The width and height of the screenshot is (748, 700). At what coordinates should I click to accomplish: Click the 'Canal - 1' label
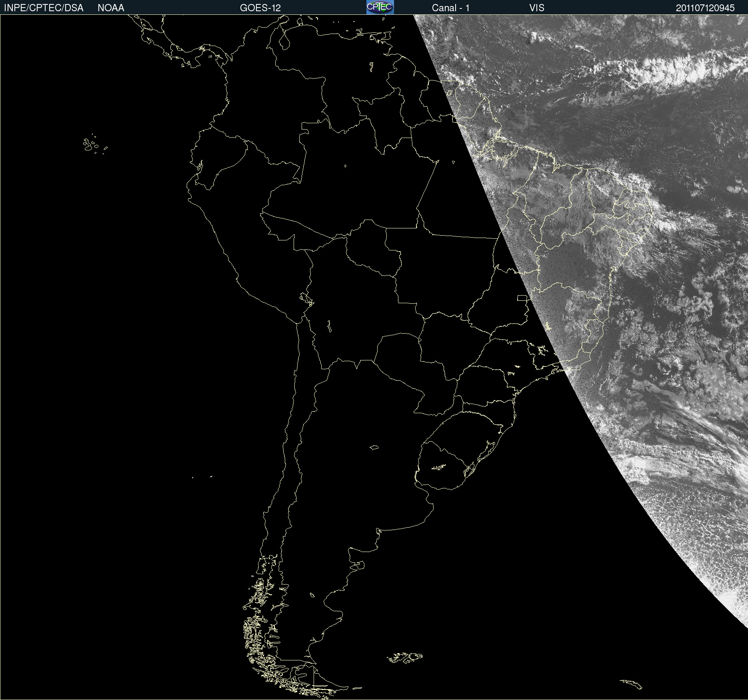(x=451, y=8)
